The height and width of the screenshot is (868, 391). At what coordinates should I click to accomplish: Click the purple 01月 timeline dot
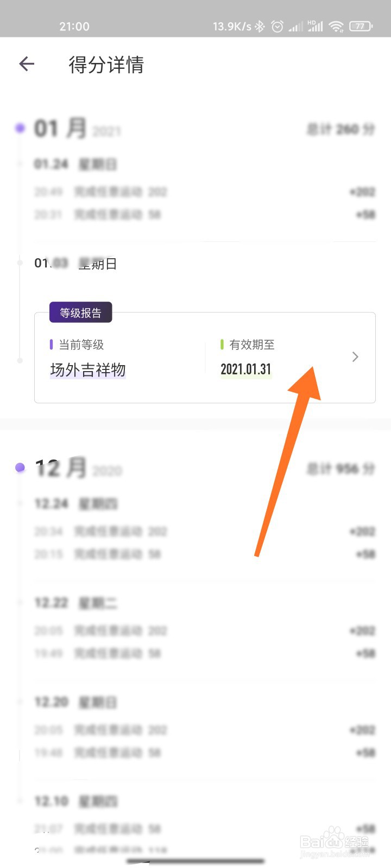[x=20, y=129]
